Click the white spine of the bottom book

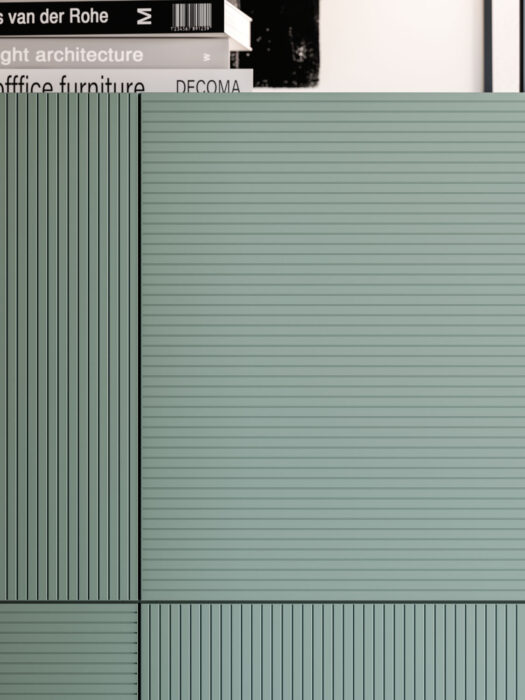pos(126,81)
